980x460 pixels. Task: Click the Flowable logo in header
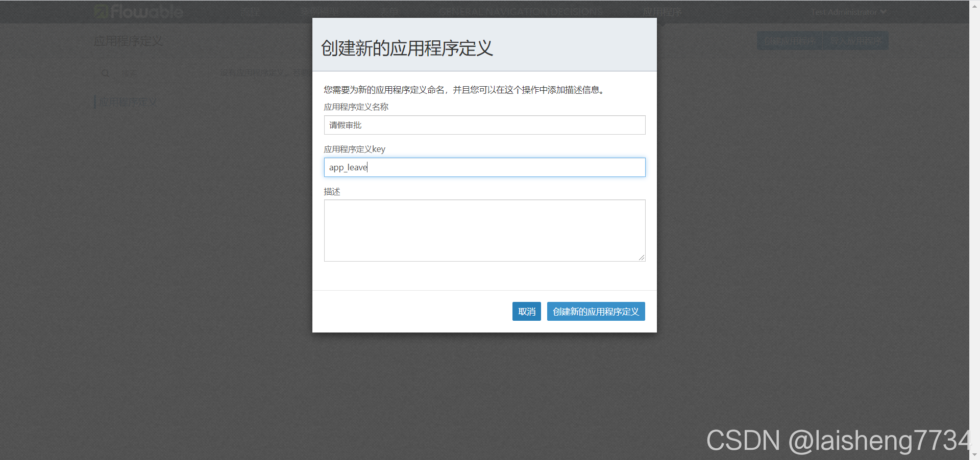tap(138, 12)
